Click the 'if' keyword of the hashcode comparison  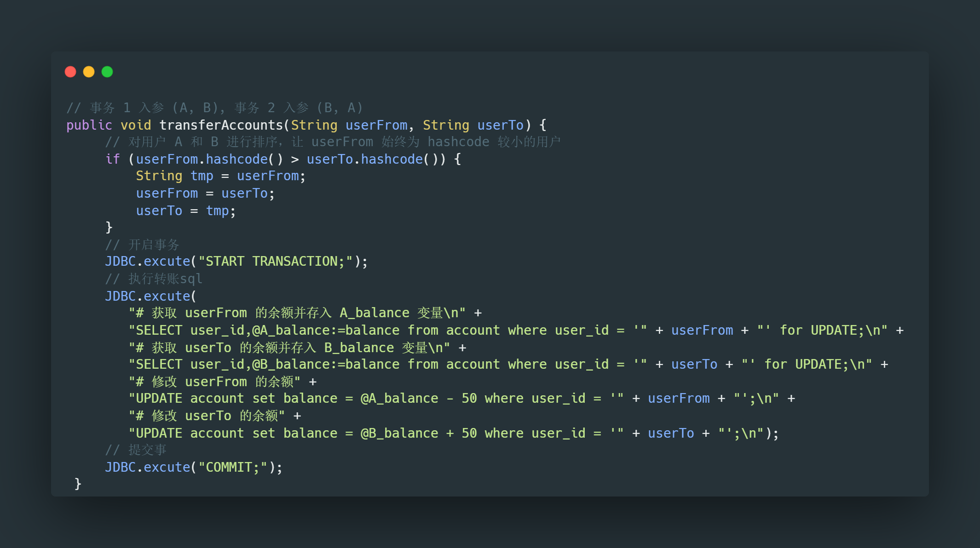point(113,159)
